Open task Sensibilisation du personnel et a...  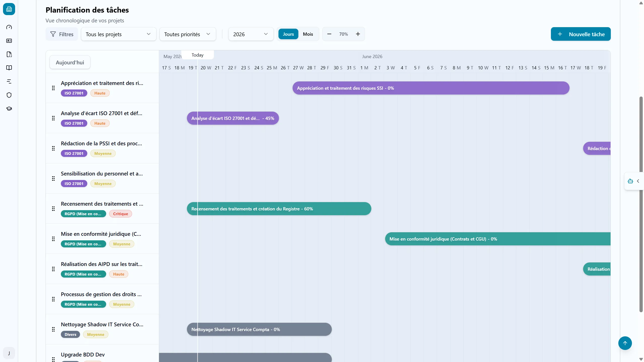[x=102, y=173]
